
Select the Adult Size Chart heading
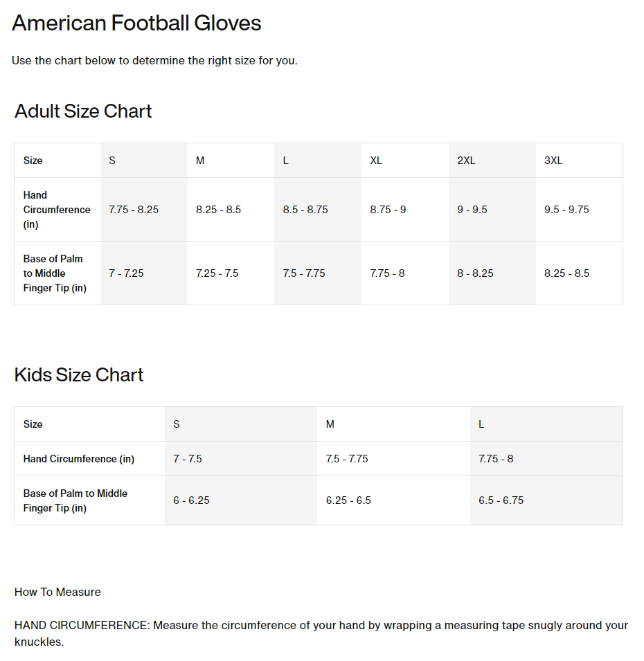(83, 111)
